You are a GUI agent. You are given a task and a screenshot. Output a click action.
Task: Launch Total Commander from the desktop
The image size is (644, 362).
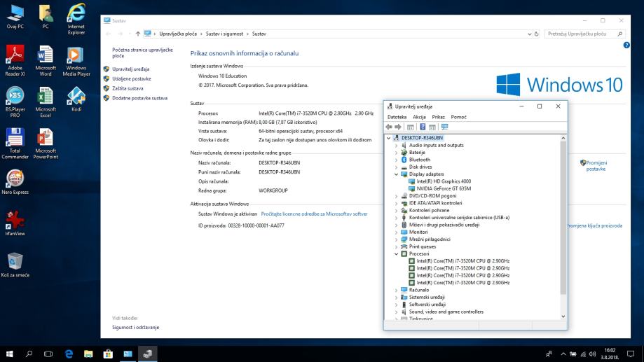pos(15,137)
